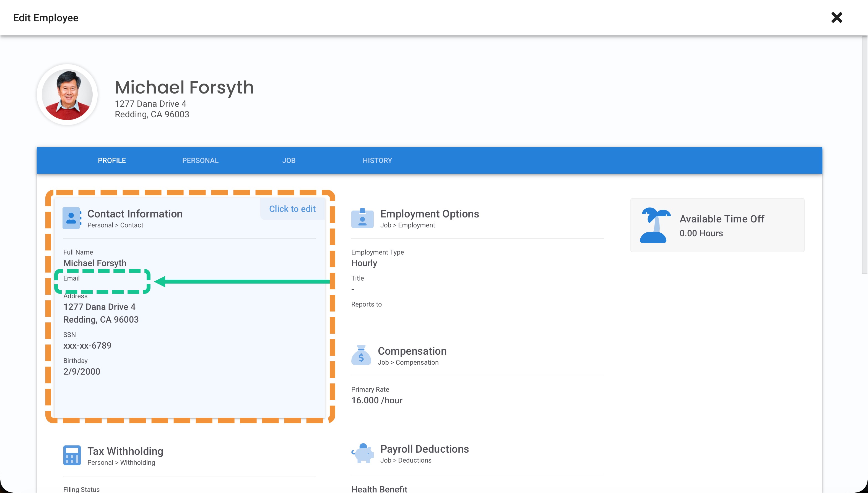This screenshot has height=493, width=868.
Task: Open the Payroll Deductions heading
Action: pyautogui.click(x=424, y=449)
